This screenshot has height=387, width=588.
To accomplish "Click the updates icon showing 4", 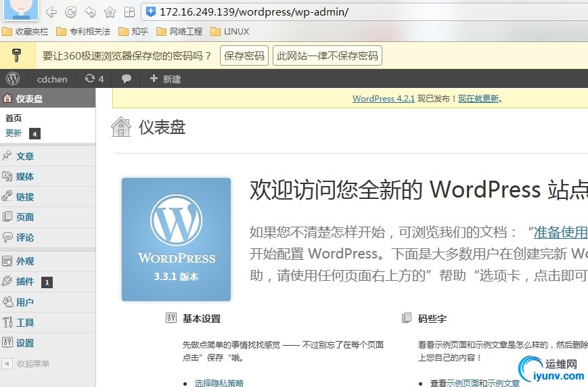I will tap(94, 78).
